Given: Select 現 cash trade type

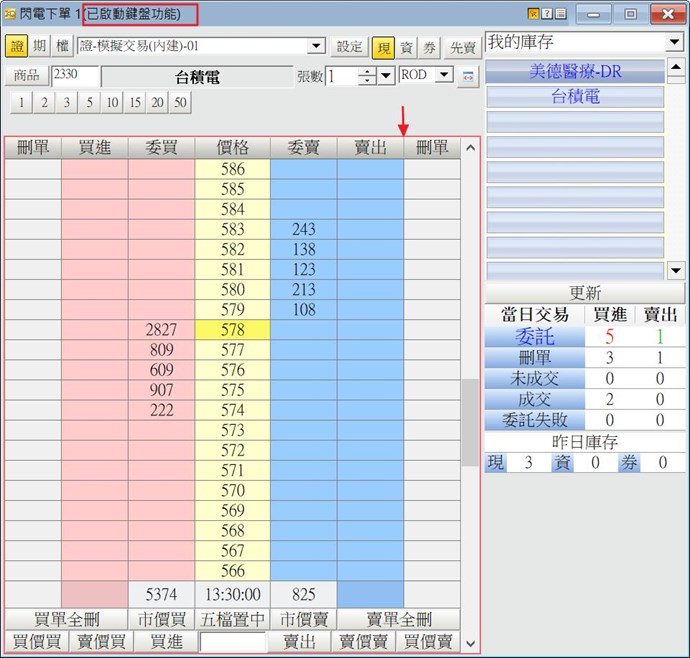Looking at the screenshot, I should pyautogui.click(x=383, y=47).
